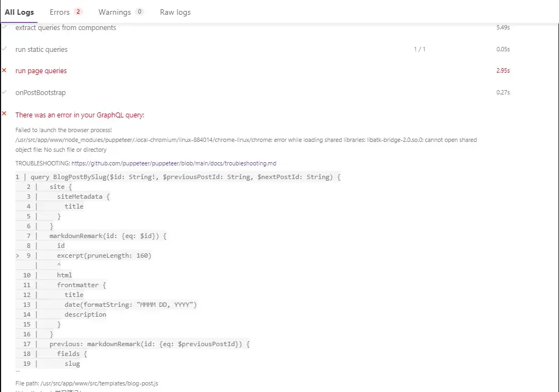
Task: Click the 'query BlogPostBySlug' code line
Action: pos(186,177)
